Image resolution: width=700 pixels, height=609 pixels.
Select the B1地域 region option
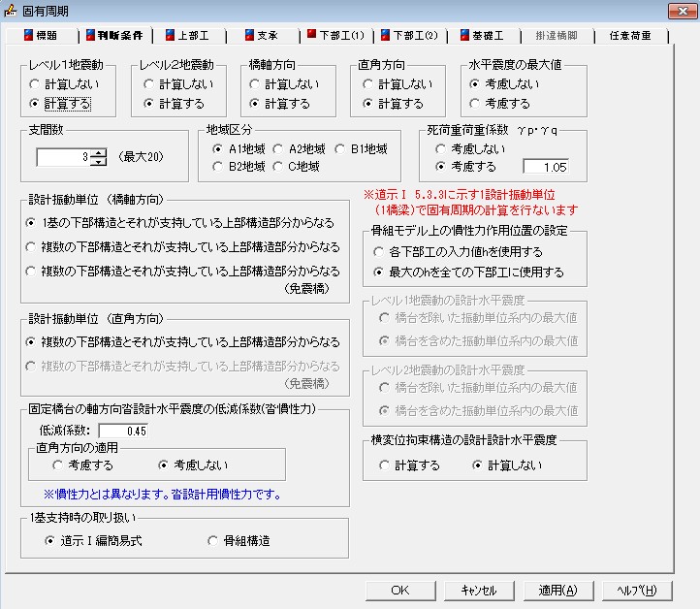click(342, 148)
